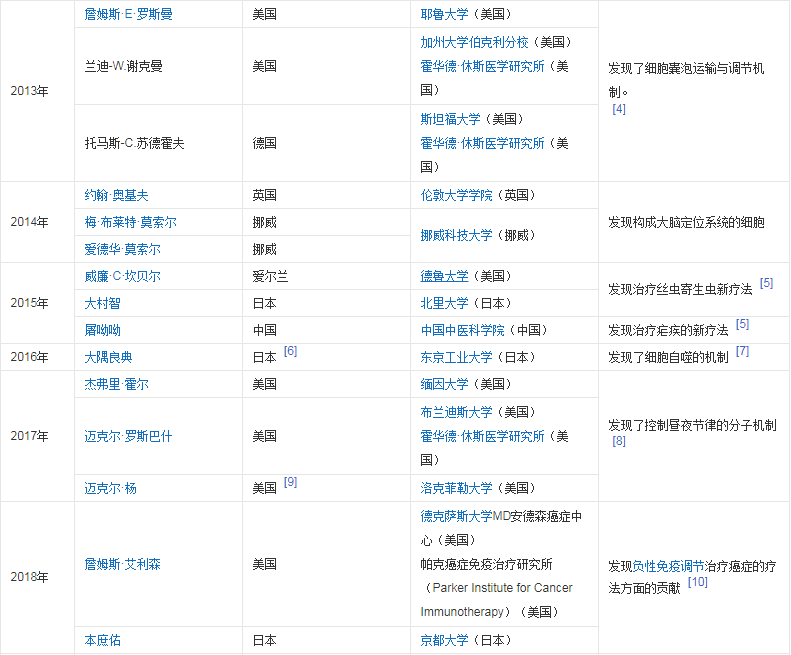Open the 大隅良典 link
This screenshot has width=791, height=655.
[x=108, y=357]
